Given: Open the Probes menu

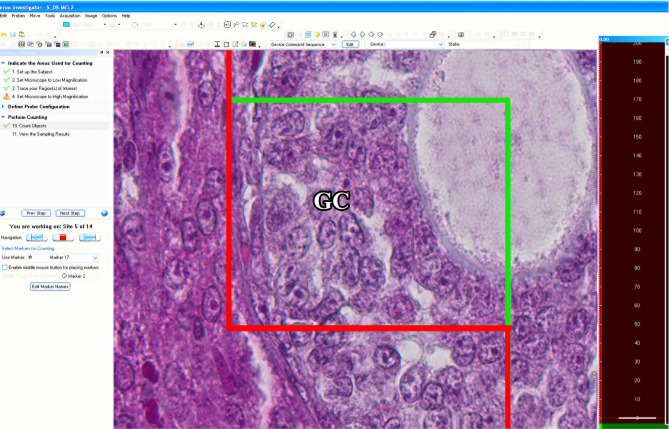Looking at the screenshot, I should pyautogui.click(x=18, y=15).
